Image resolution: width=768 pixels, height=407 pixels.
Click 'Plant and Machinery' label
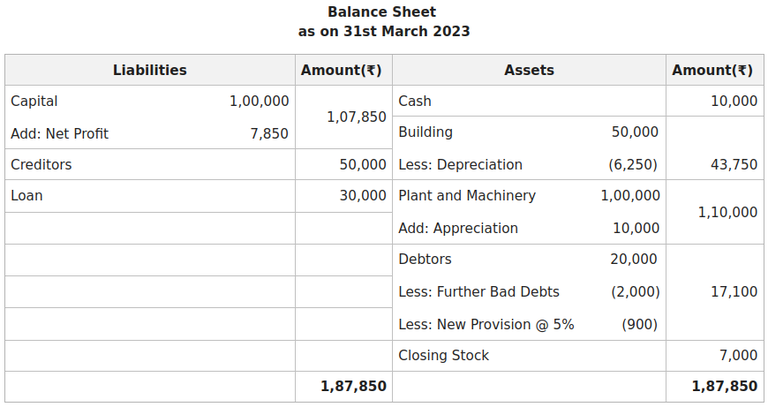point(467,195)
